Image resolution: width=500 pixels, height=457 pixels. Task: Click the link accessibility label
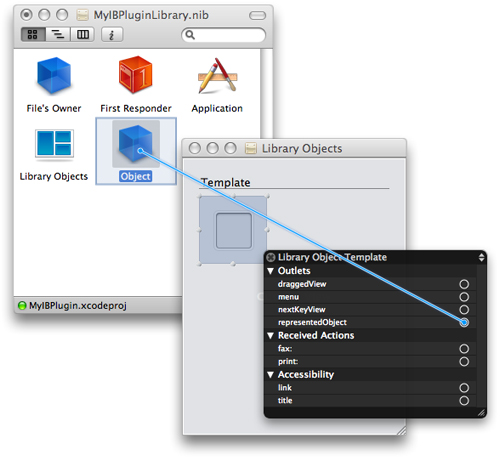point(285,388)
